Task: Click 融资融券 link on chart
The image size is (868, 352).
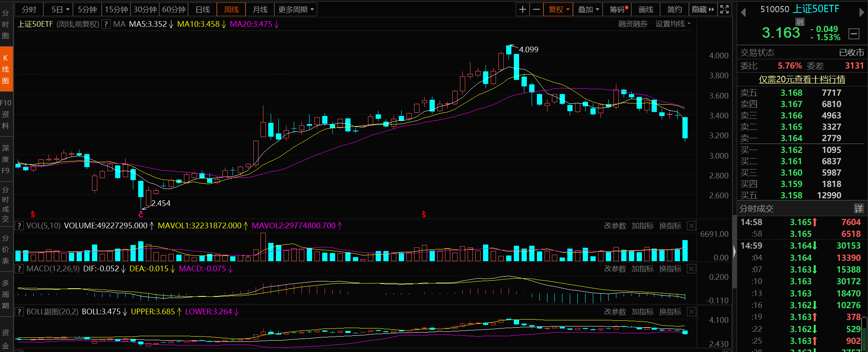Action: (x=633, y=24)
